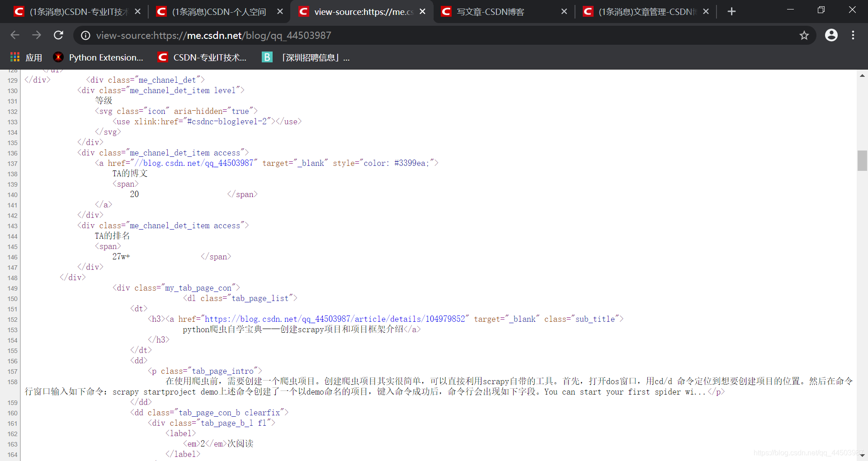Open the Chrome three-dot menu
Image resolution: width=868 pixels, height=461 pixels.
coord(853,35)
